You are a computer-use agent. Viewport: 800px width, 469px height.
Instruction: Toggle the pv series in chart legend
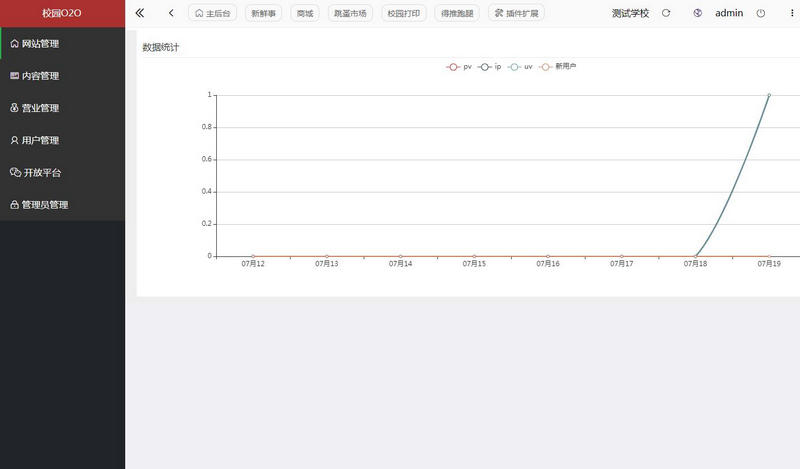(459, 67)
